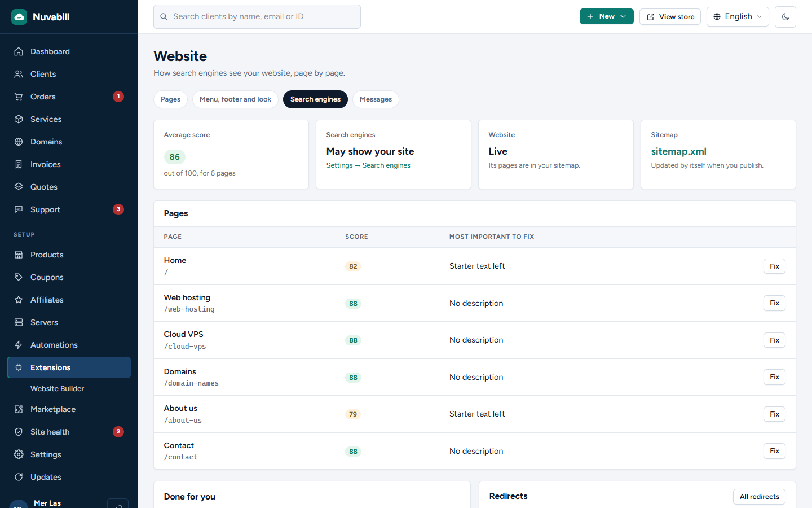The width and height of the screenshot is (812, 508).
Task: Click Fix for the About us page
Action: 774,414
